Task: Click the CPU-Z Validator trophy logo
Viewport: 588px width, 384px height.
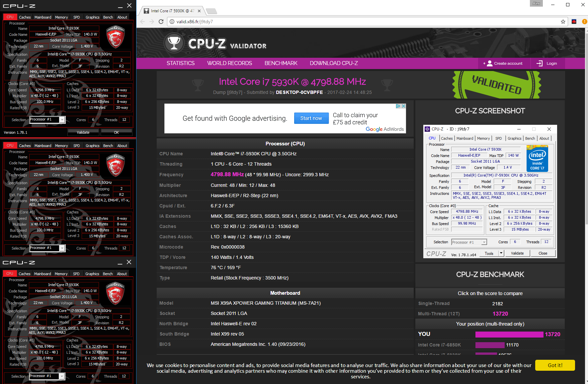Action: tap(174, 43)
